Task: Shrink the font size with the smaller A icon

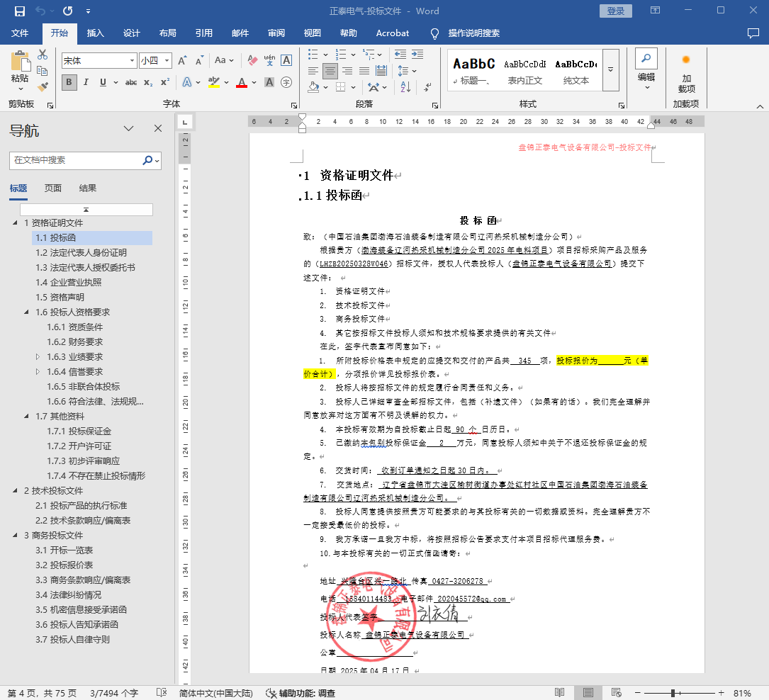Action: (x=198, y=60)
